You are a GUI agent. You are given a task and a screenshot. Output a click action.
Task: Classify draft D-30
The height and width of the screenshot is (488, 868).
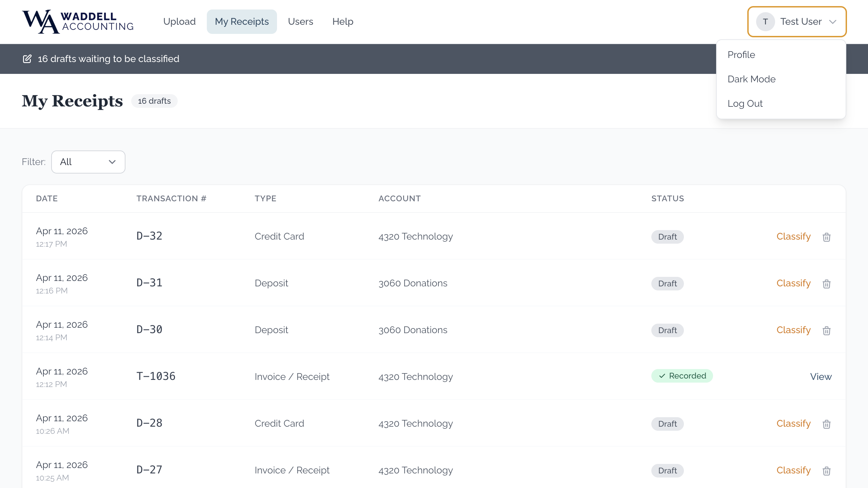click(x=793, y=330)
